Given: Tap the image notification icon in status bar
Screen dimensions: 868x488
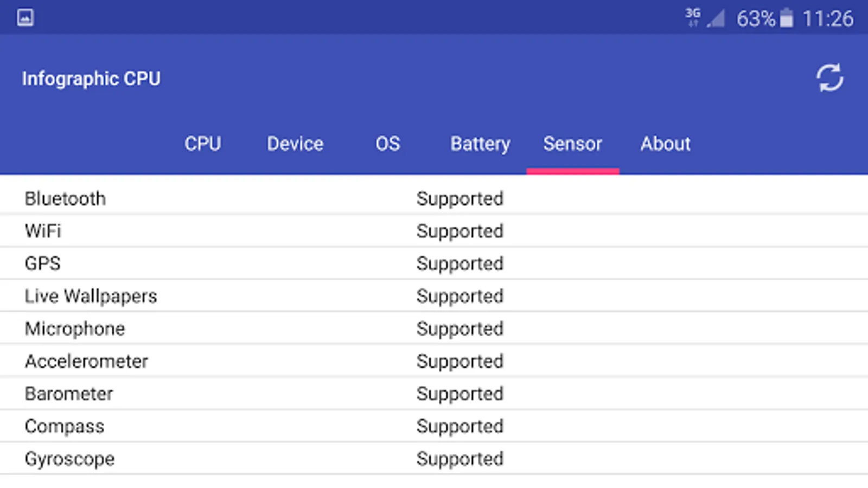Looking at the screenshot, I should (25, 17).
